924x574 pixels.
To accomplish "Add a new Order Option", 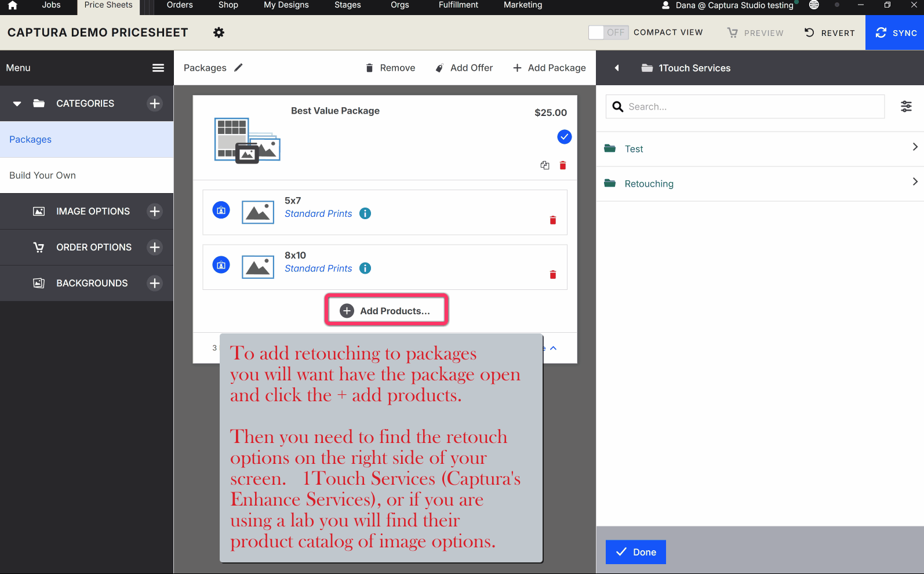I will coord(155,248).
